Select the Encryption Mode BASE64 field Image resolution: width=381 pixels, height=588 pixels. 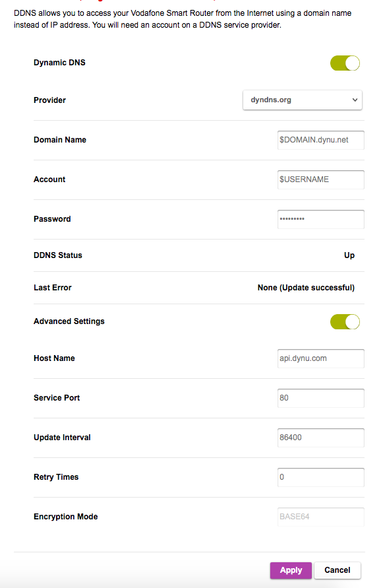[x=321, y=516]
